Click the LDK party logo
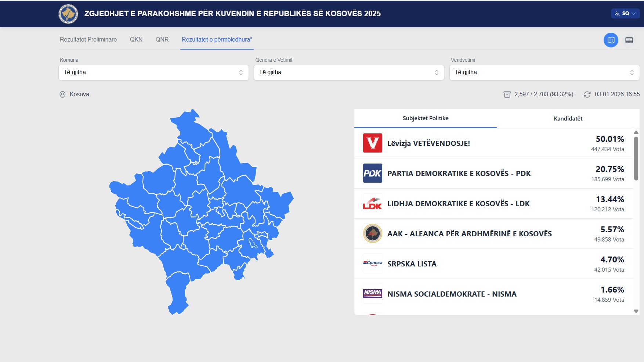 pyautogui.click(x=372, y=203)
